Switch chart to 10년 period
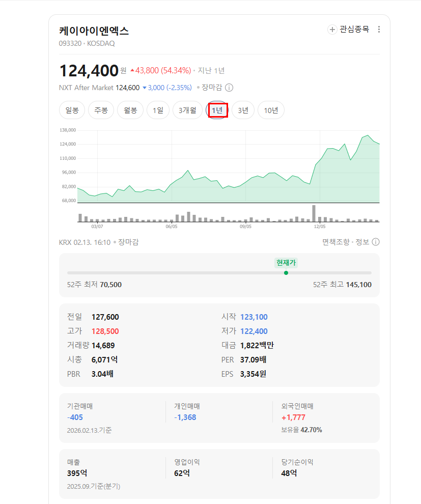The height and width of the screenshot is (504, 421). click(271, 110)
